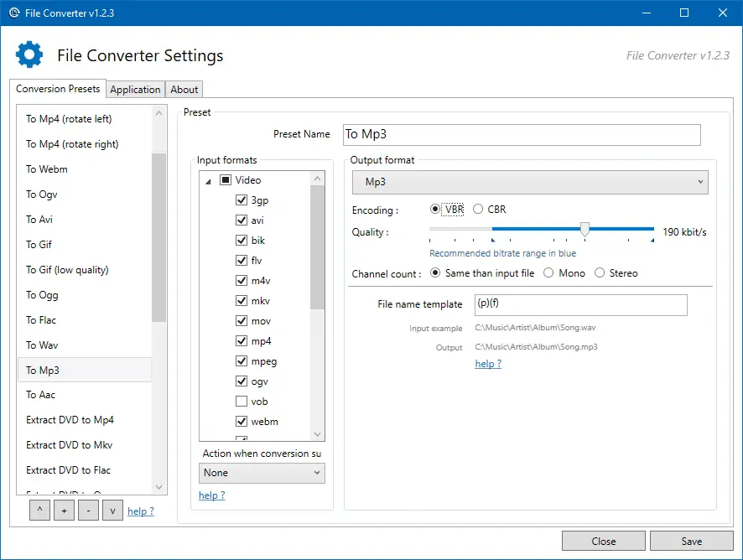Remove the selected preset with the minus button
The image size is (743, 560).
point(88,510)
